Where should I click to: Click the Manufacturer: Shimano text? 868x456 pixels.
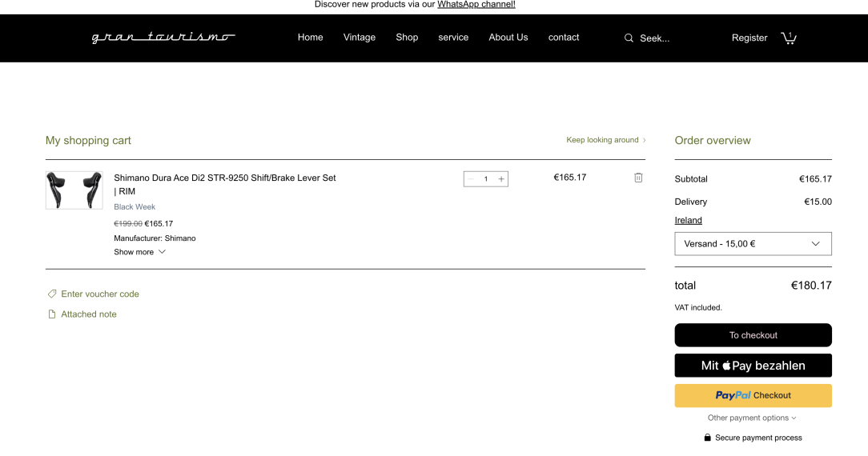[x=155, y=238]
